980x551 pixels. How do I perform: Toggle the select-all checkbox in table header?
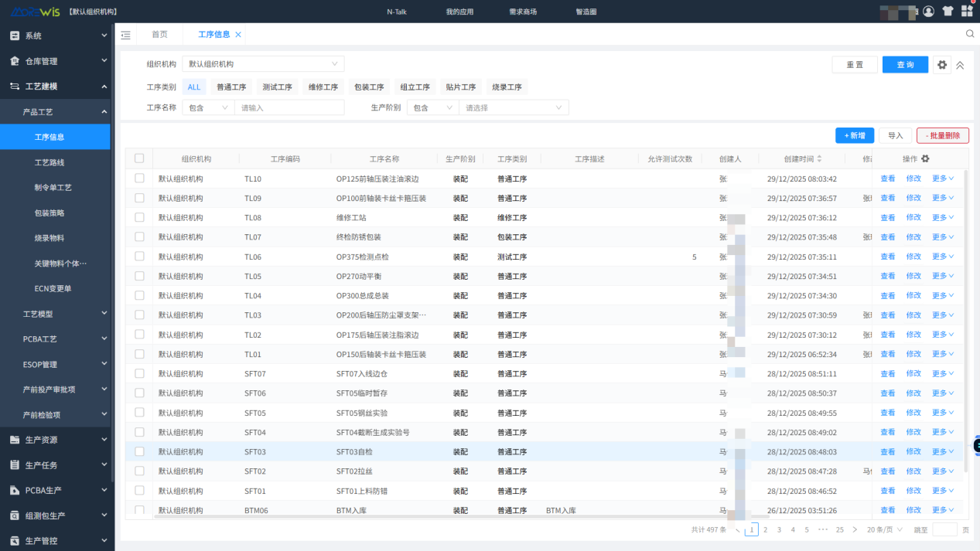139,158
